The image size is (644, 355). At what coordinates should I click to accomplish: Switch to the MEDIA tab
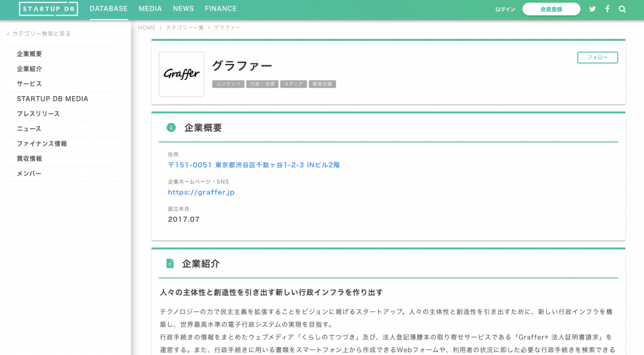pos(150,8)
